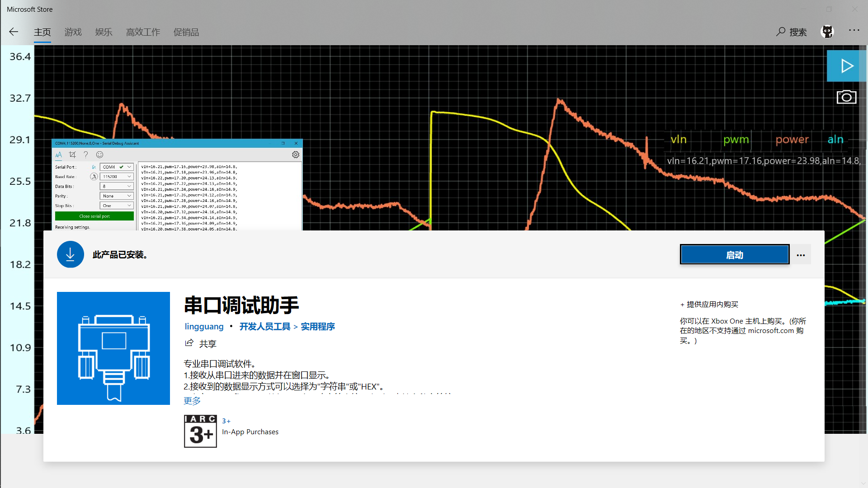This screenshot has width=868, height=488.
Task: Click 更多 to expand app description
Action: [192, 400]
